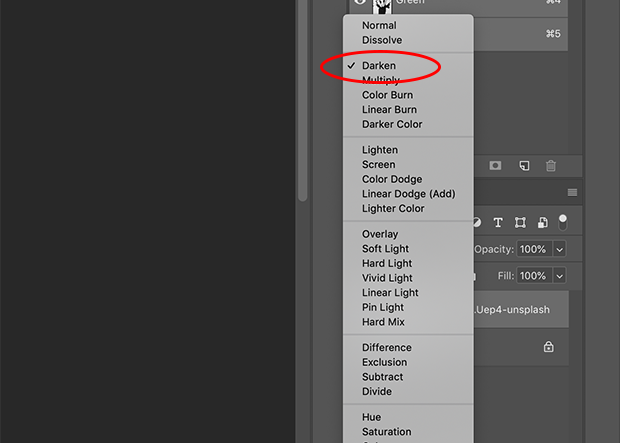The width and height of the screenshot is (620, 443).
Task: Choose Color Burn blend mode
Action: [x=408, y=95]
